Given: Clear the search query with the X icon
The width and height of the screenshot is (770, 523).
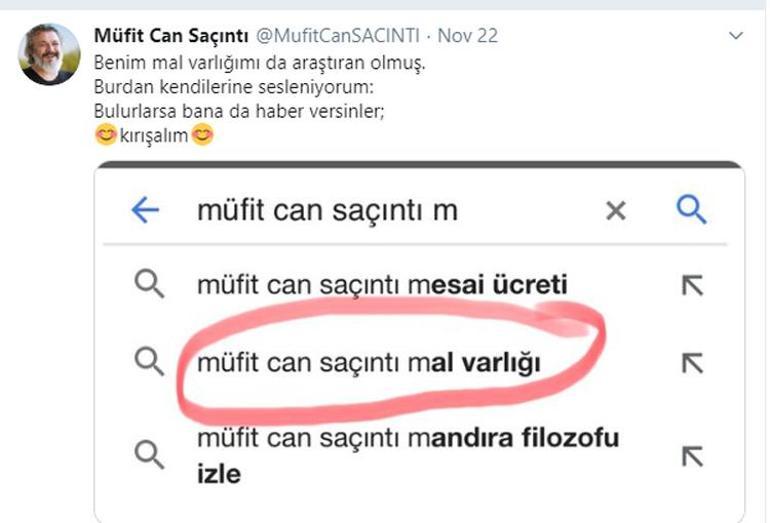Looking at the screenshot, I should 616,210.
